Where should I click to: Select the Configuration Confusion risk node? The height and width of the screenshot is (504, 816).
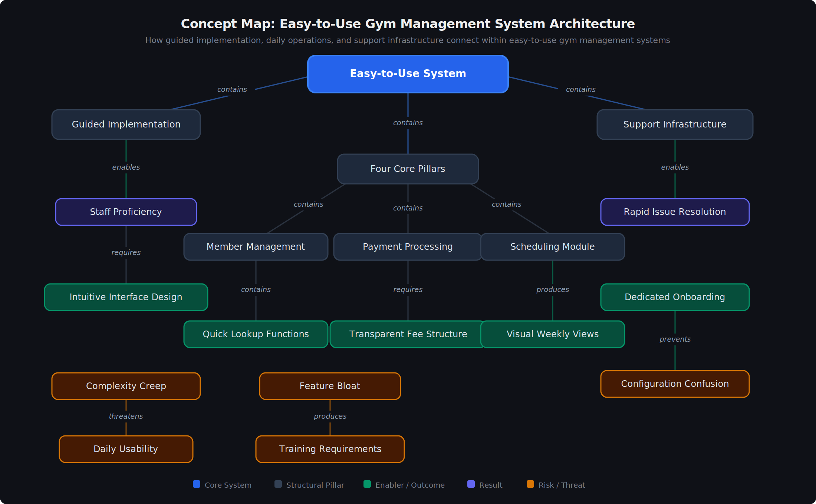675,384
